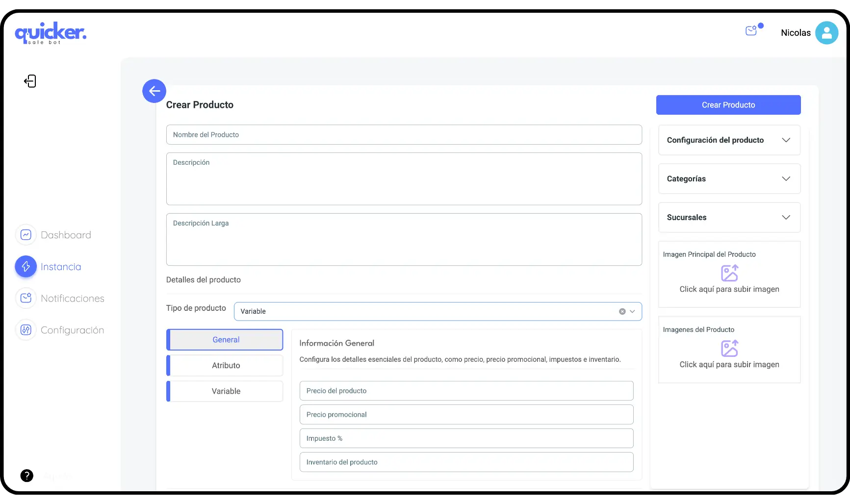Click the Notificaciones sidebar icon

[26, 298]
